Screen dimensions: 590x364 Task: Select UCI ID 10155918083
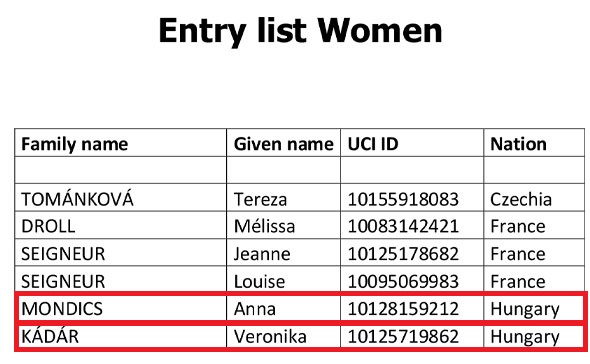(403, 199)
